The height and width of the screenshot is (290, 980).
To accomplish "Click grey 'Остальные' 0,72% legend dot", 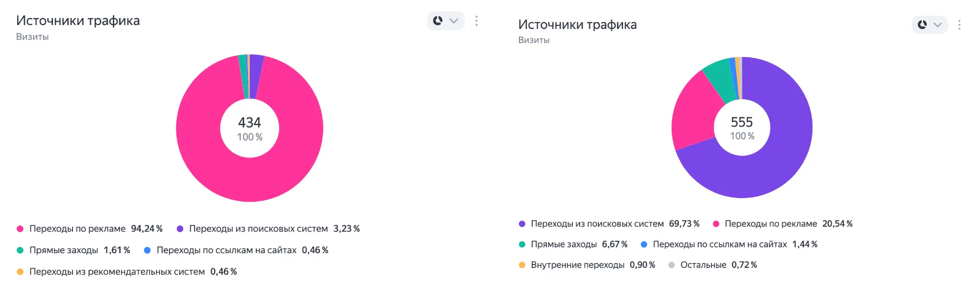I will click(671, 265).
